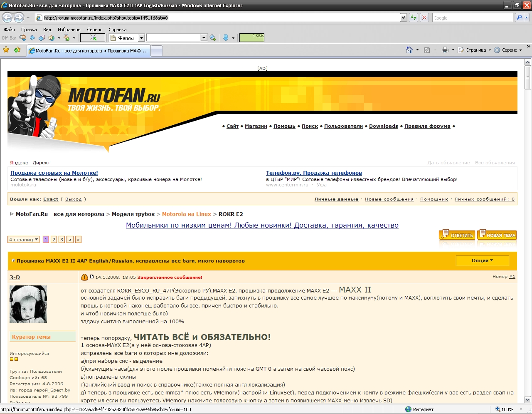Open the Опции topic options menu
Screen dimensions: 532x414
pyautogui.click(x=482, y=260)
